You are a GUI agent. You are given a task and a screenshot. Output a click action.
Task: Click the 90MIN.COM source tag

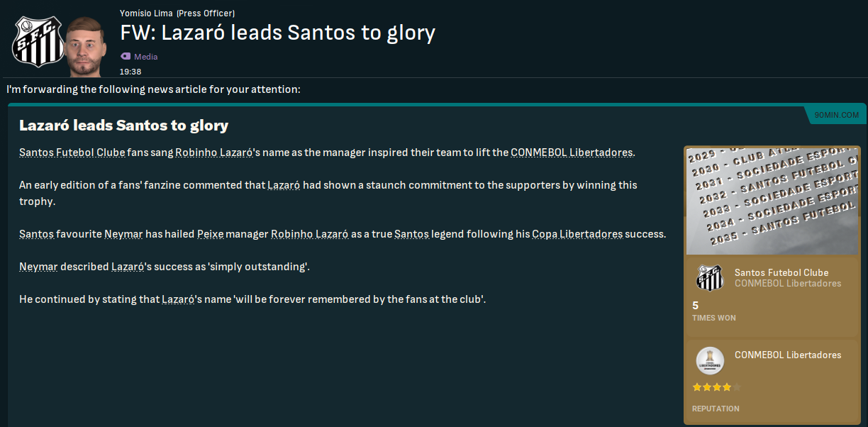pyautogui.click(x=836, y=115)
